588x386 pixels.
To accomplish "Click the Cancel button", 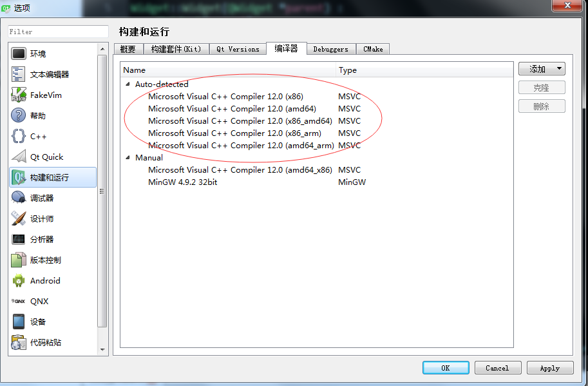I will pyautogui.click(x=498, y=368).
